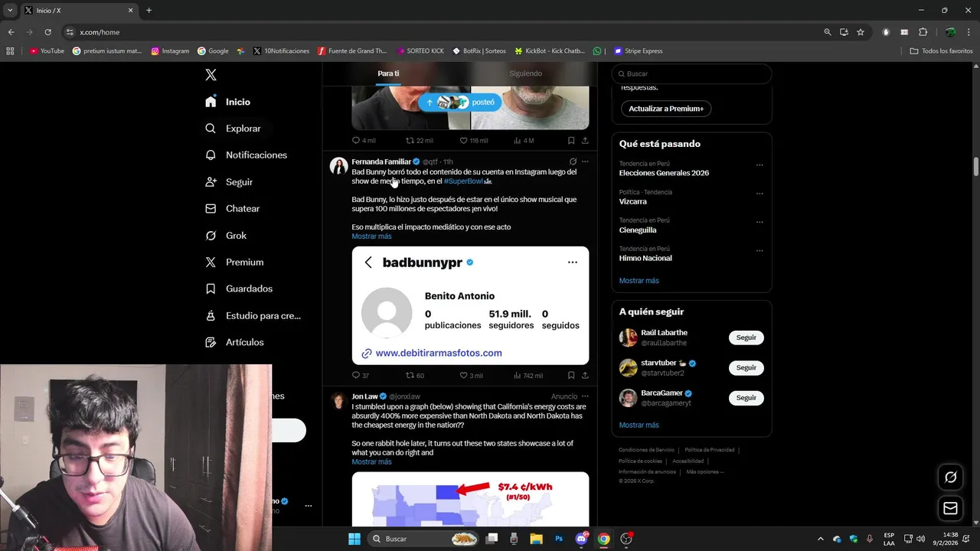Click Actualizar a Premium+ button
This screenshot has width=980, height=551.
tap(666, 109)
